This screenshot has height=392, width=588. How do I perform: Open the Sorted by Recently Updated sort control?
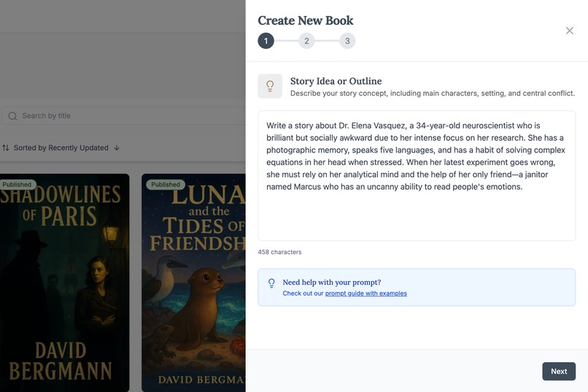coord(61,147)
